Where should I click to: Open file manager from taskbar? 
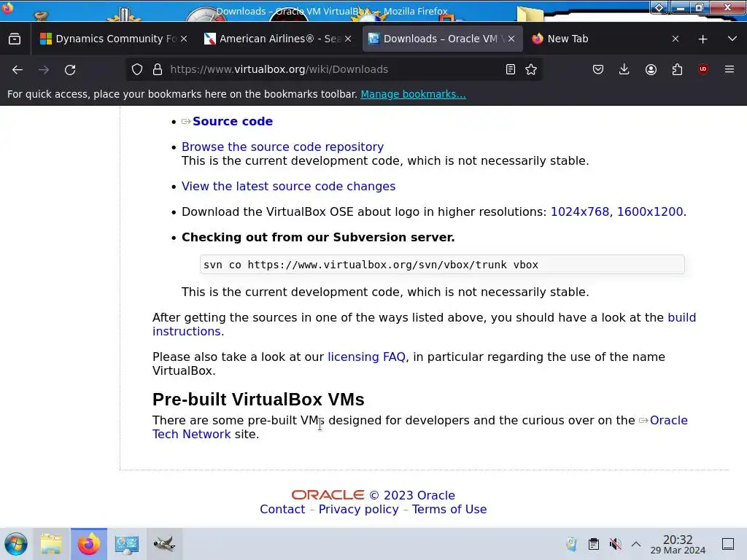(x=52, y=544)
